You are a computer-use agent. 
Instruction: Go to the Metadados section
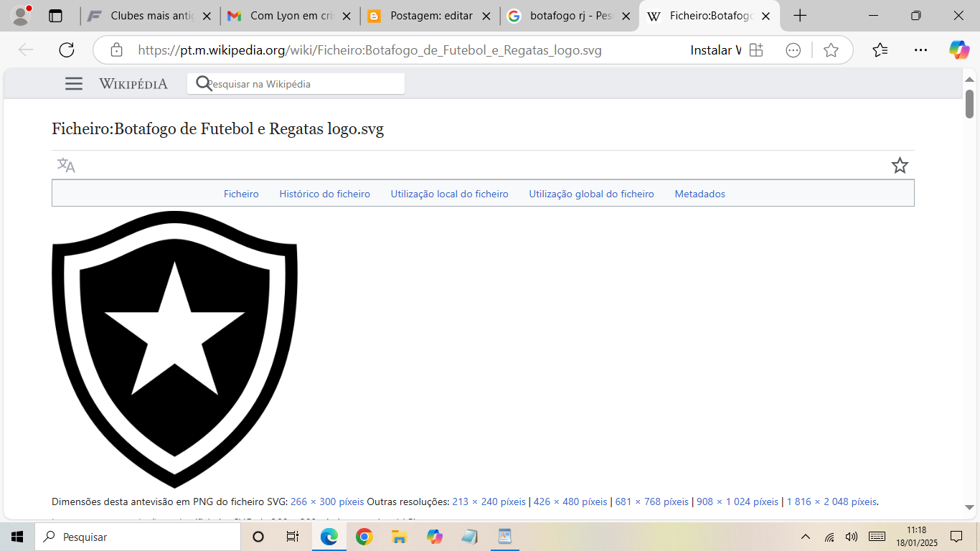[700, 194]
